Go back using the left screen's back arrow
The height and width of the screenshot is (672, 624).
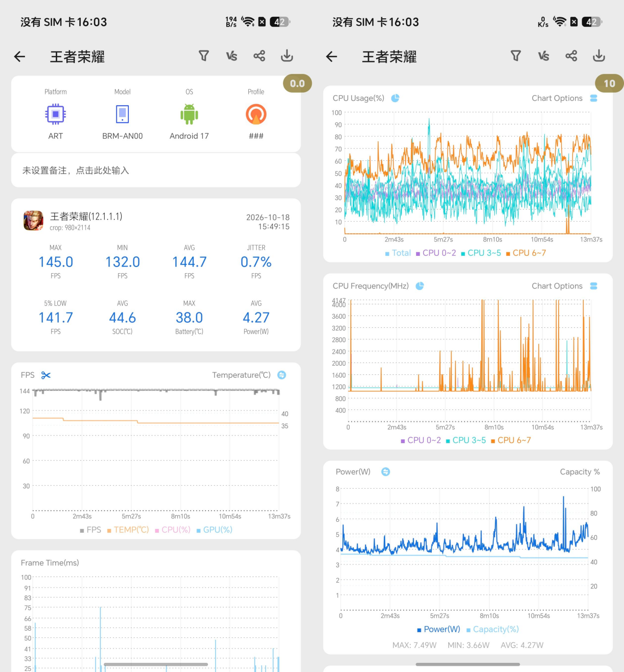[20, 57]
